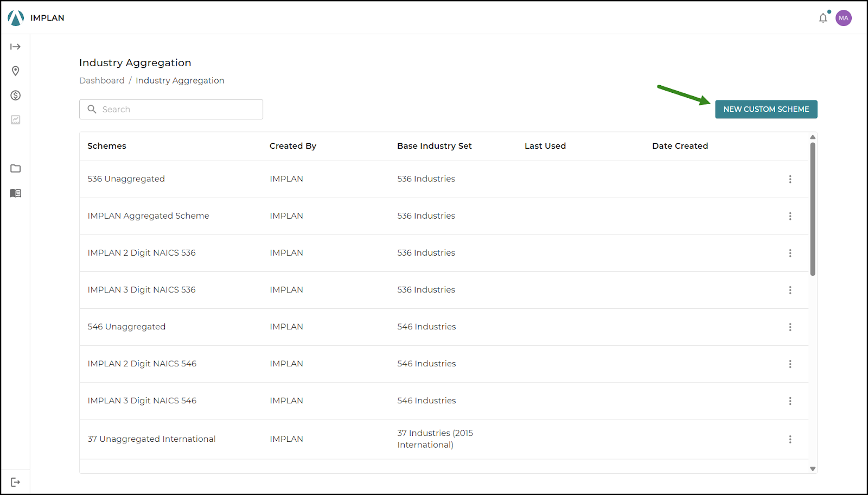Sort by Date Created column header

pyautogui.click(x=680, y=146)
